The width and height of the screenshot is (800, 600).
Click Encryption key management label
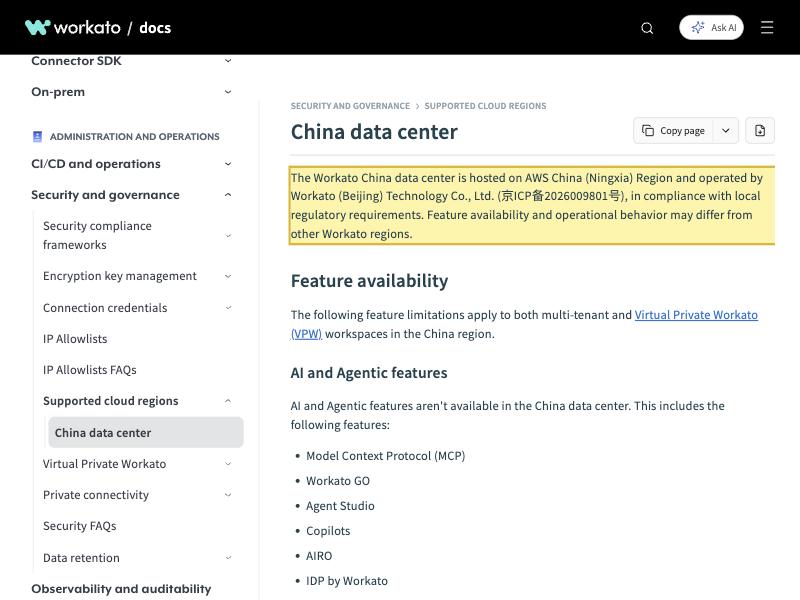pos(119,276)
